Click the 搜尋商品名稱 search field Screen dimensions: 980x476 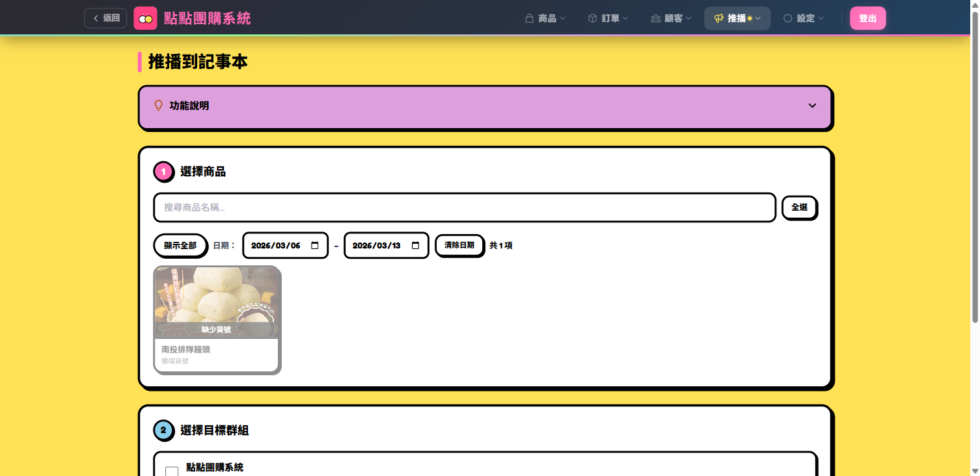(464, 207)
